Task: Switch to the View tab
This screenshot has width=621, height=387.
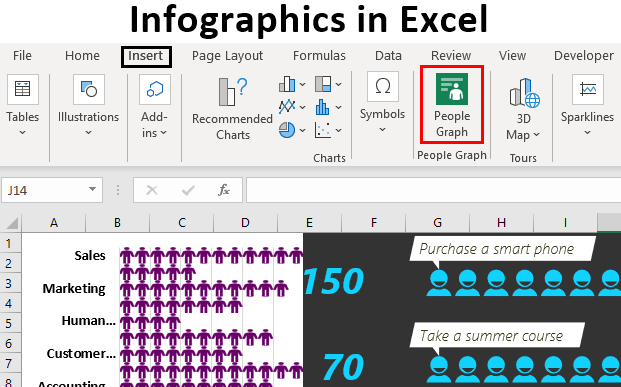Action: coord(512,56)
